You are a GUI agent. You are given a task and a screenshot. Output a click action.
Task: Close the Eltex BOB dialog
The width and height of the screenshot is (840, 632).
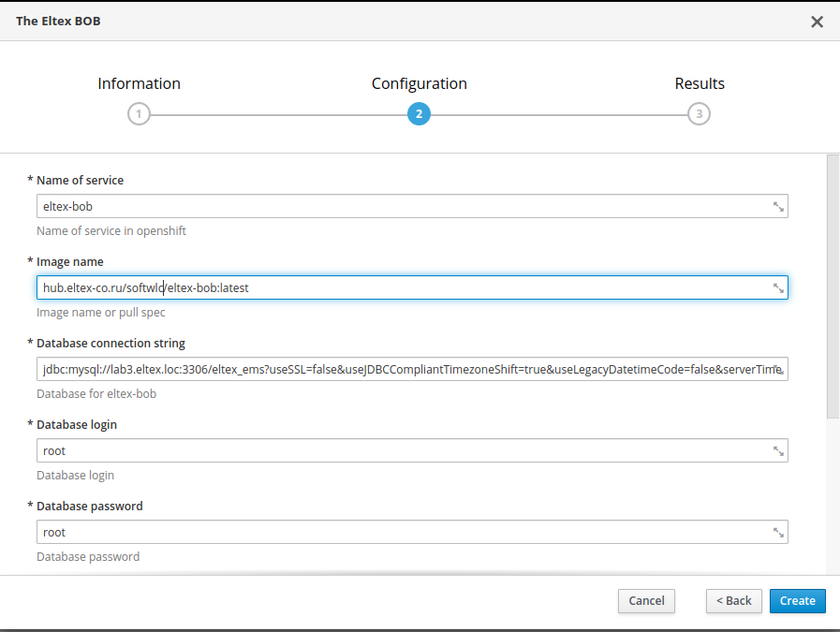(x=817, y=22)
